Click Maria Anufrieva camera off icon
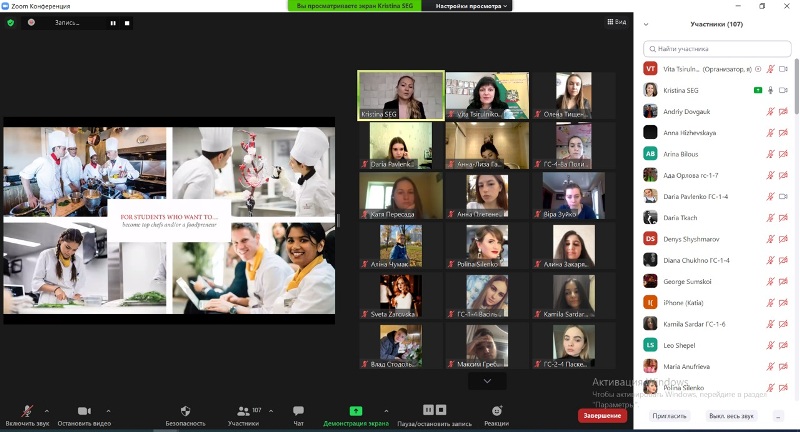The height and width of the screenshot is (432, 800). click(x=783, y=367)
